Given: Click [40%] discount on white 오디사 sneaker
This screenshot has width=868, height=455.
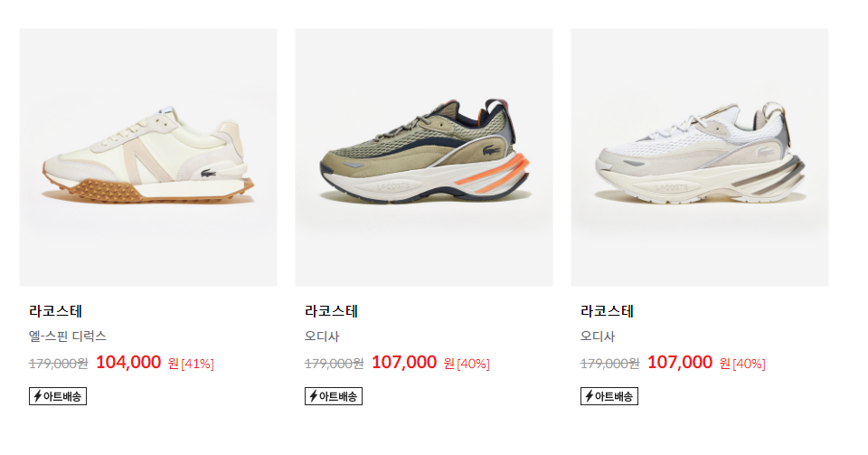Looking at the screenshot, I should point(749,365).
